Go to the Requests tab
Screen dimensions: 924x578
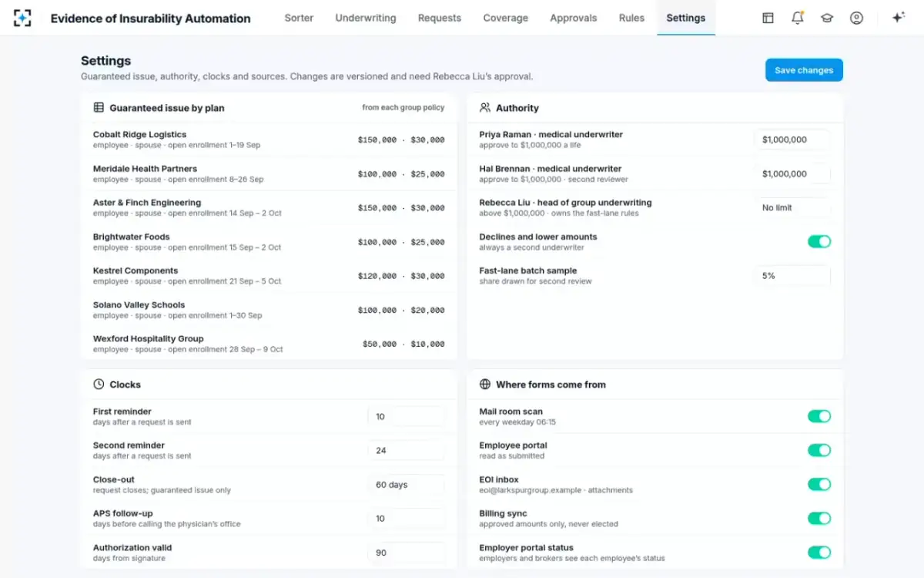coord(440,18)
